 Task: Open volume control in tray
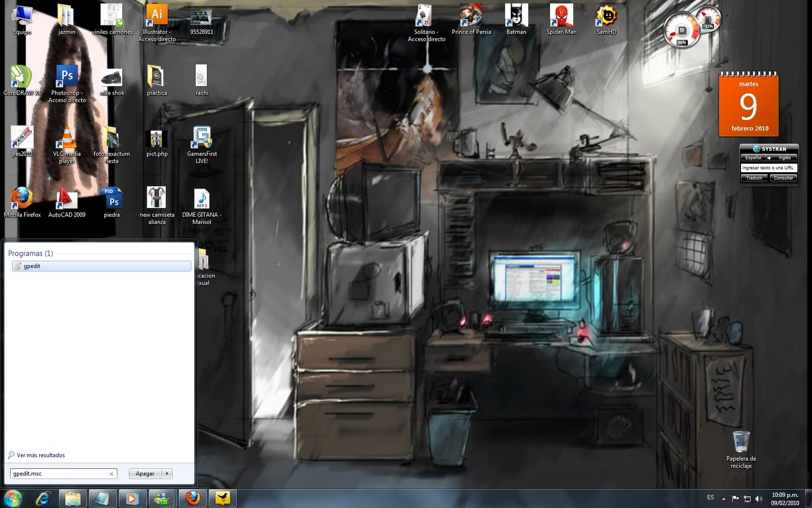pyautogui.click(x=759, y=499)
